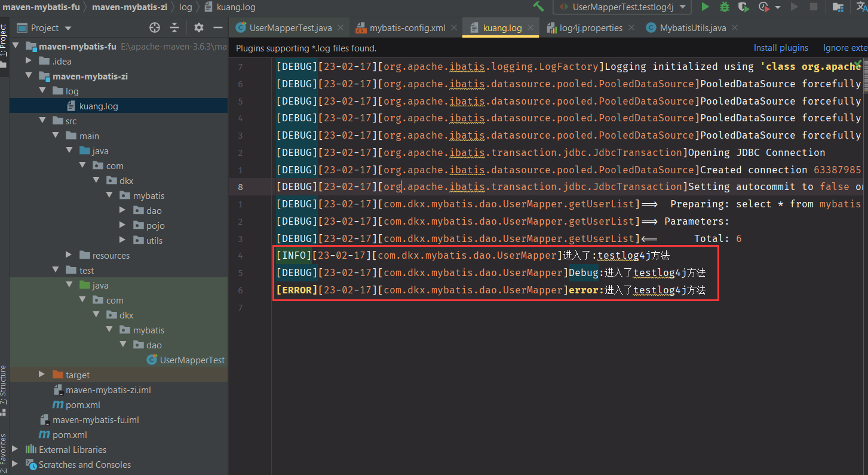Expand Scratches and Consoles
Viewport: 868px width, 475px height.
pyautogui.click(x=16, y=465)
